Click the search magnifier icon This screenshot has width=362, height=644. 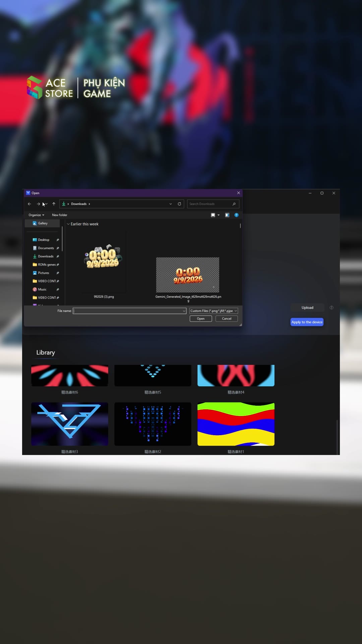(234, 204)
